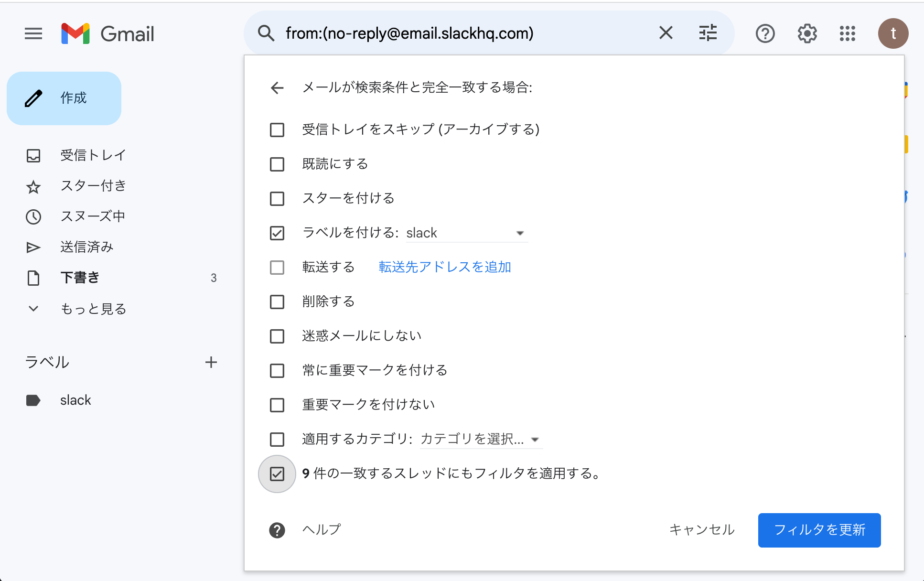
Task: Click キャンセル button
Action: (x=702, y=530)
